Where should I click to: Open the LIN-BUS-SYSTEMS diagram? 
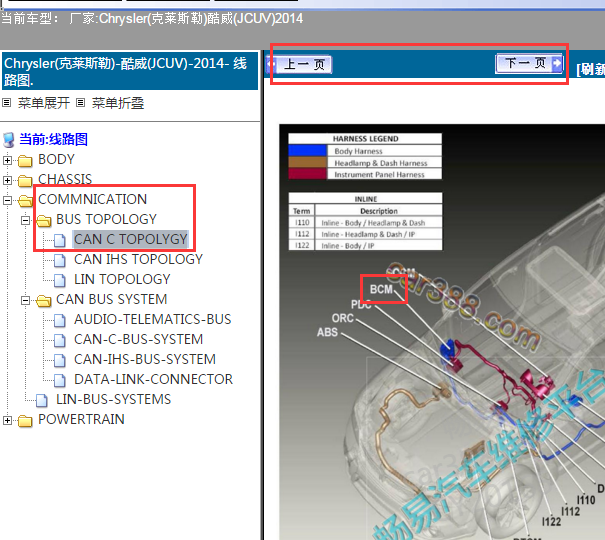pyautogui.click(x=113, y=400)
